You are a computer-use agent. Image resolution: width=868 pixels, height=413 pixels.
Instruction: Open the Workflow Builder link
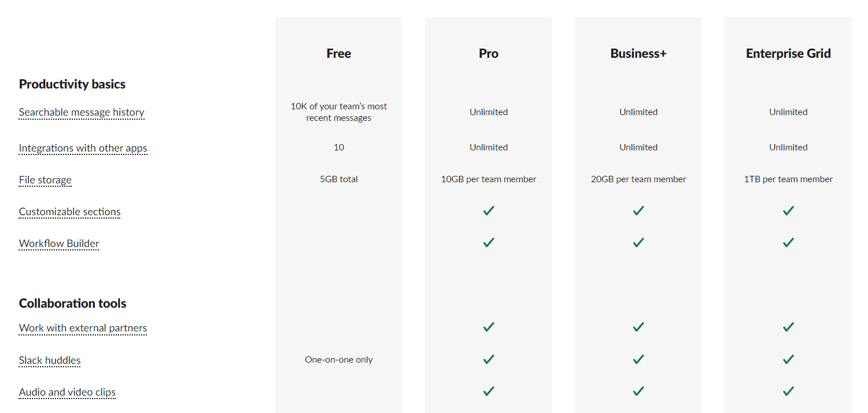58,244
